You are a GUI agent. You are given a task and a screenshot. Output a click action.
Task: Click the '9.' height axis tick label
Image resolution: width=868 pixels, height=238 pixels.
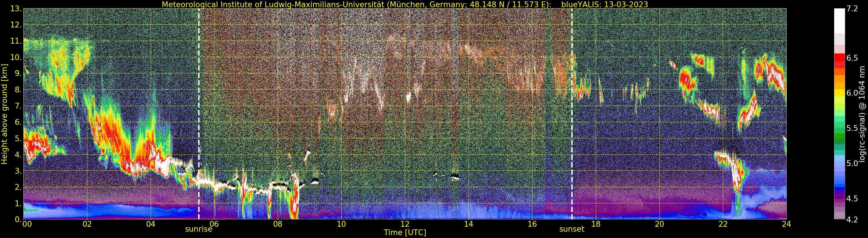pos(18,73)
